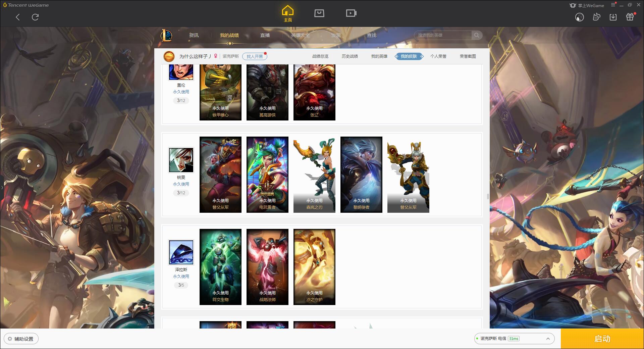The width and height of the screenshot is (644, 349).
Task: Open 掌上WeGame mobile link
Action: coord(587,5)
